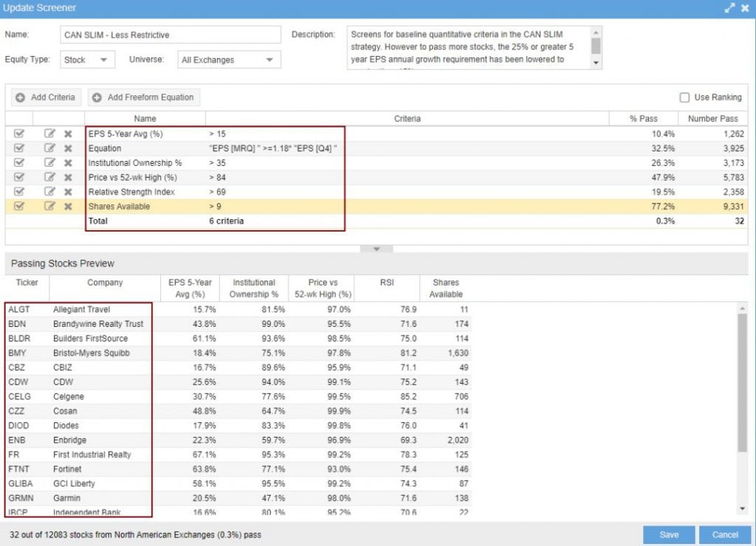This screenshot has width=756, height=546.
Task: Sort preview by EPS 5-Year Avg (%) column
Action: point(190,288)
